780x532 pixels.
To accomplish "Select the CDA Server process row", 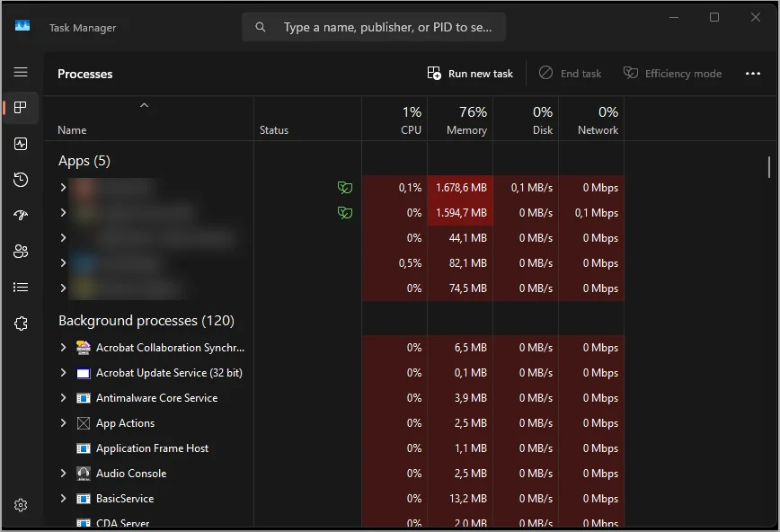I will 333,522.
